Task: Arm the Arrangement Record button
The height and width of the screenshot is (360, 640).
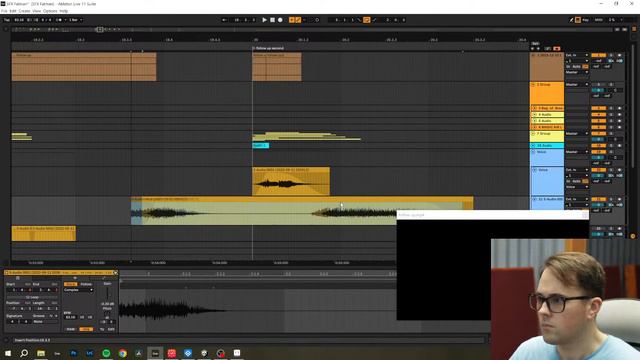Action: (280, 20)
